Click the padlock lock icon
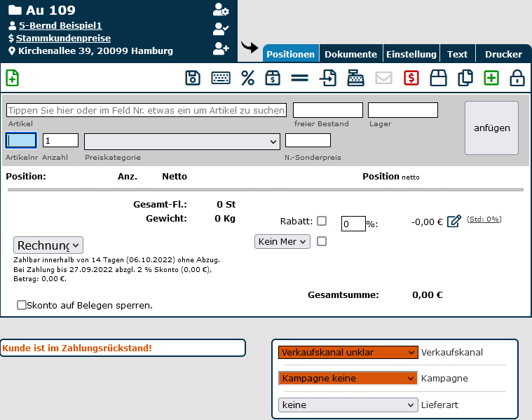Image resolution: width=532 pixels, height=420 pixels. click(x=517, y=78)
